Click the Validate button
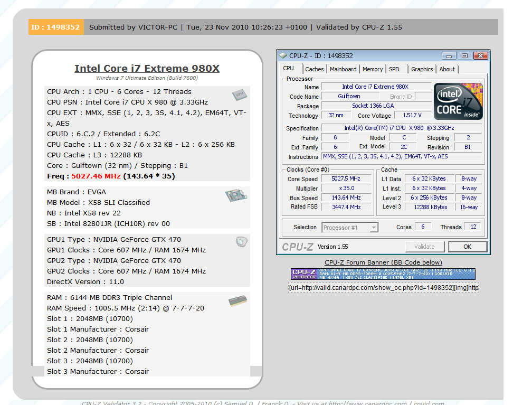The width and height of the screenshot is (532, 405). click(424, 247)
